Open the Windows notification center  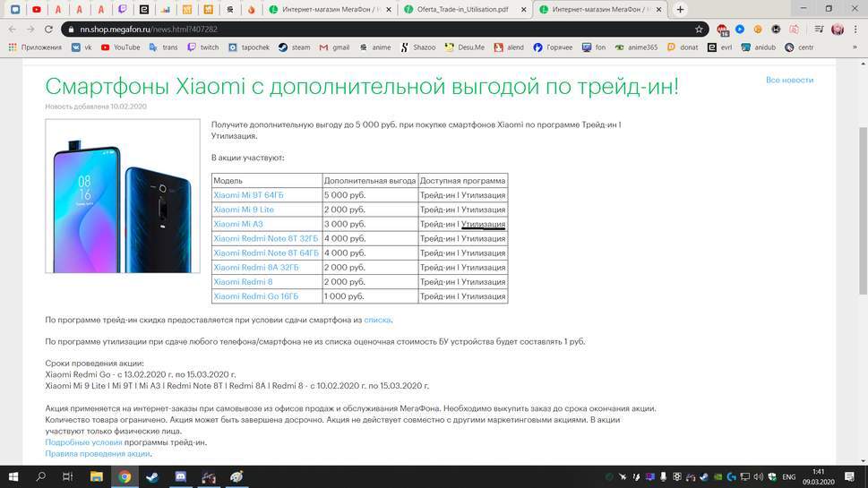(x=850, y=476)
